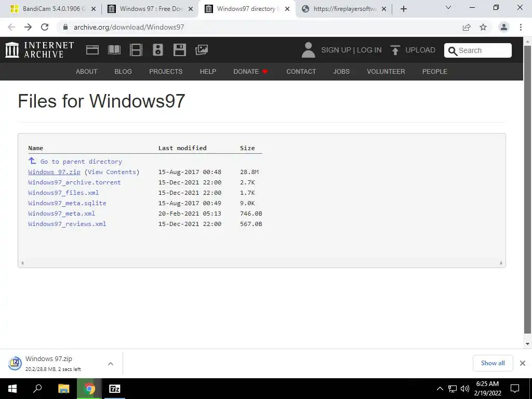Open Windows97_files.xml link
The height and width of the screenshot is (399, 532).
tap(63, 193)
